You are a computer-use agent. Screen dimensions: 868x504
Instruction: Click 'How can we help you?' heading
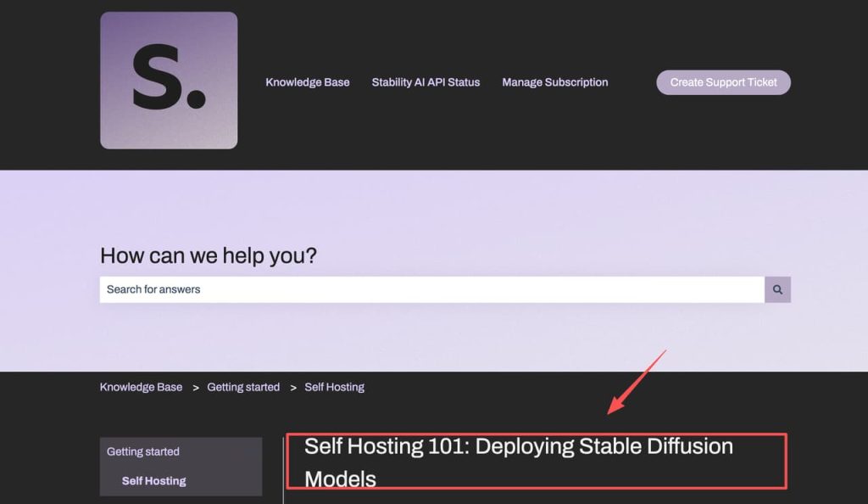click(209, 255)
